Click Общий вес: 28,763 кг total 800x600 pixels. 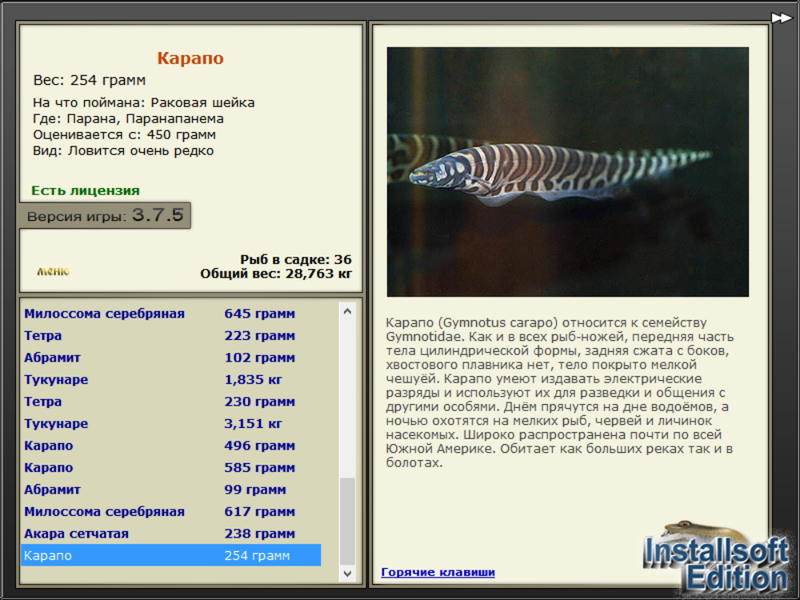tap(276, 273)
